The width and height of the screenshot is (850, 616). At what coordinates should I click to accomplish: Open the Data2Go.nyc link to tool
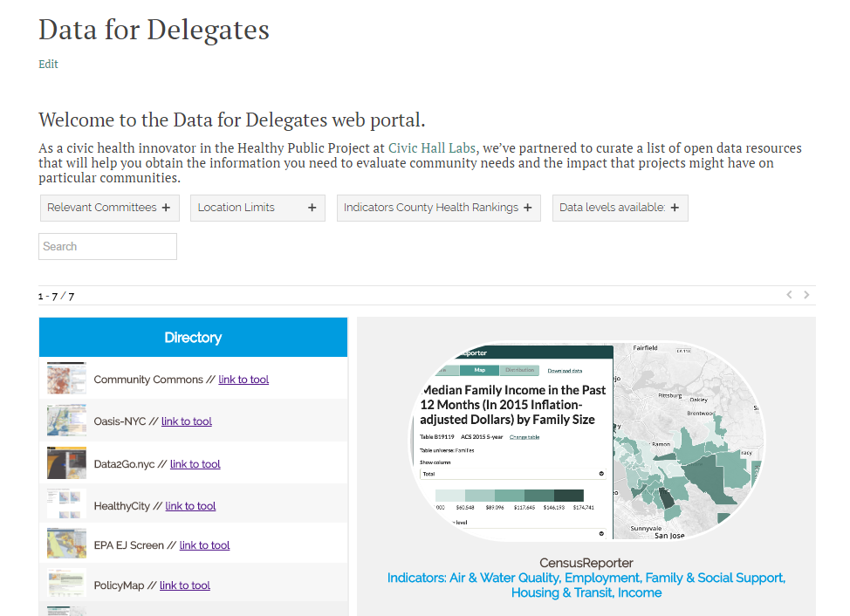[195, 464]
